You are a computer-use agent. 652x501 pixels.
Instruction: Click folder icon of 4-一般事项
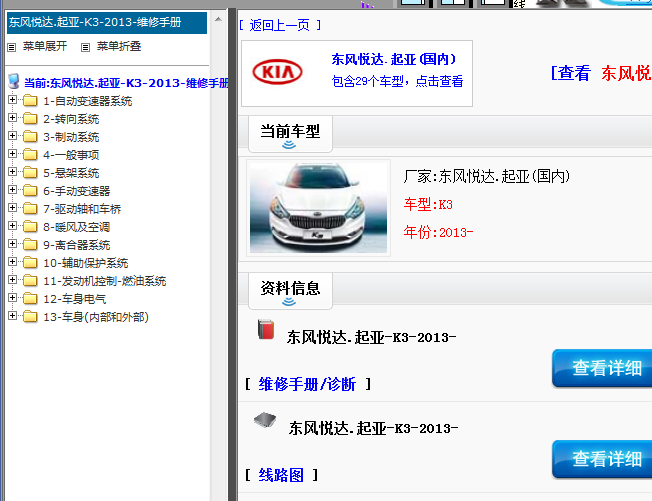(x=30, y=155)
